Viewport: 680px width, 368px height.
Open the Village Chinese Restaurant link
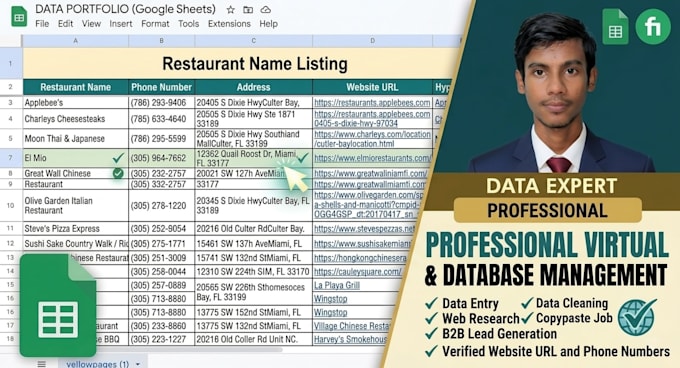(352, 326)
